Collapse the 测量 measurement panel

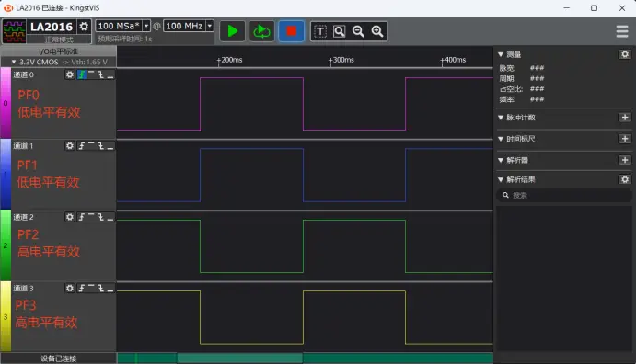pyautogui.click(x=501, y=54)
